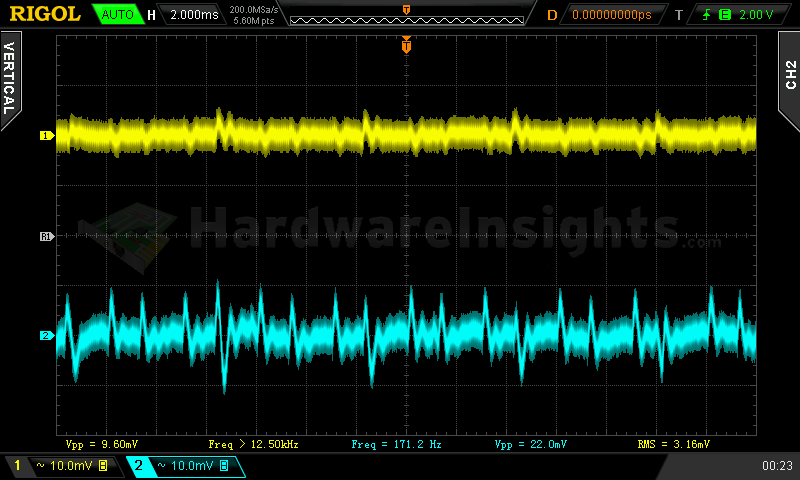Image resolution: width=800 pixels, height=480 pixels.
Task: Click the bandwidth limit icon in channel 2 status
Action: pos(223,466)
